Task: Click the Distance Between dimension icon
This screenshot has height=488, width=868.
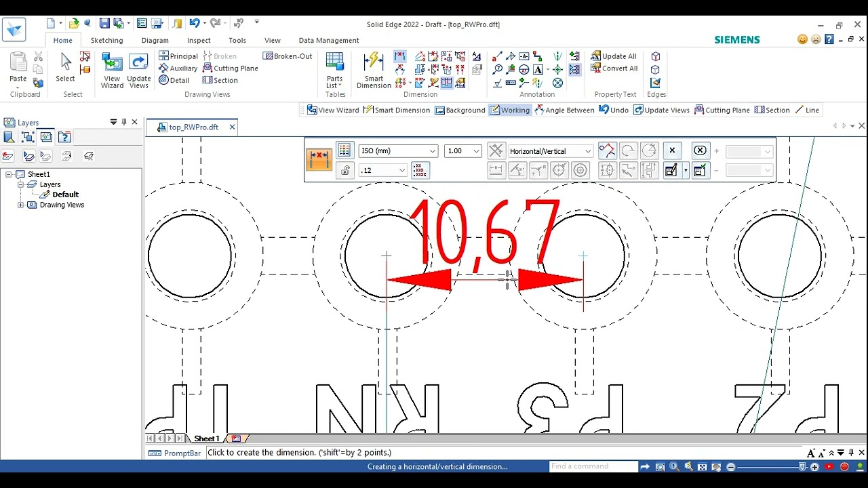Action: [400, 56]
